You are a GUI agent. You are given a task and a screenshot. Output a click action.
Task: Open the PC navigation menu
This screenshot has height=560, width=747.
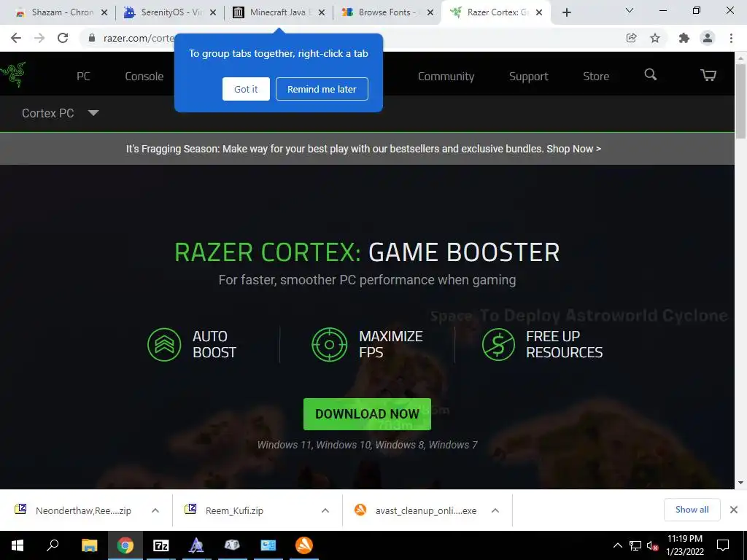tap(83, 76)
